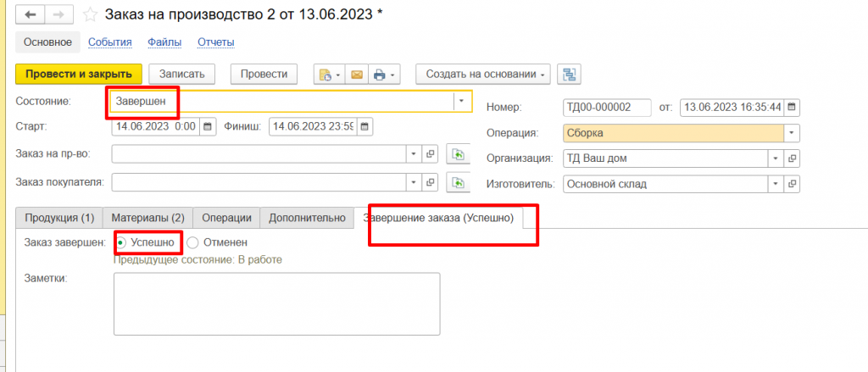The image size is (868, 372).
Task: Click the Записать button
Action: coord(182,74)
